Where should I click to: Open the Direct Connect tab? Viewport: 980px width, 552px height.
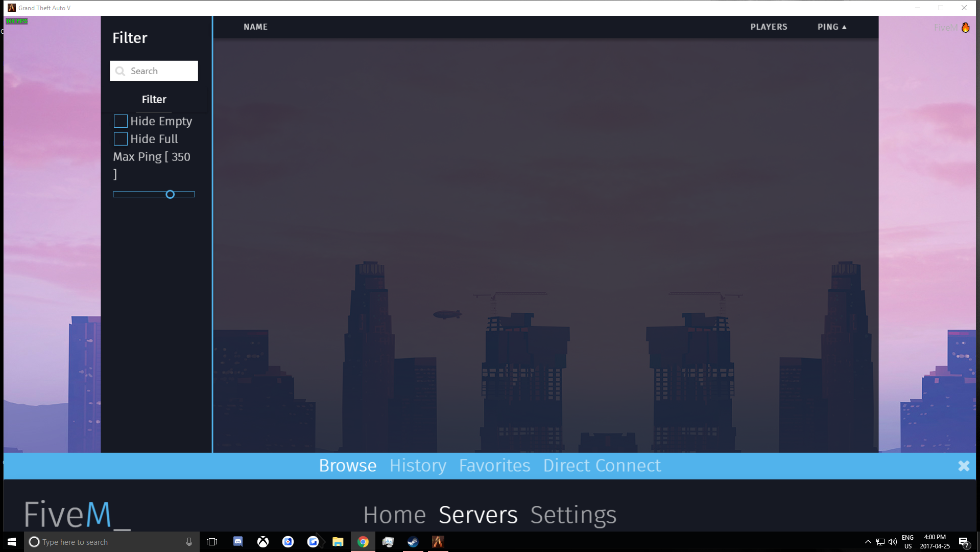coord(602,466)
